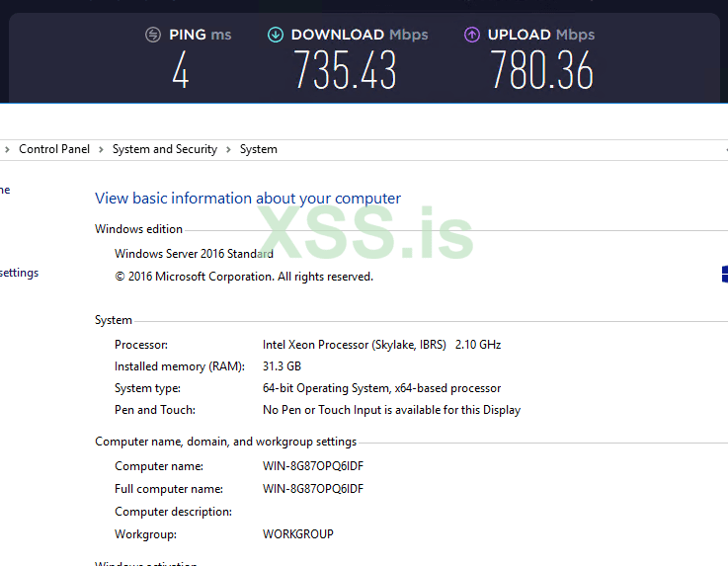Click Computer description: label

point(173,512)
